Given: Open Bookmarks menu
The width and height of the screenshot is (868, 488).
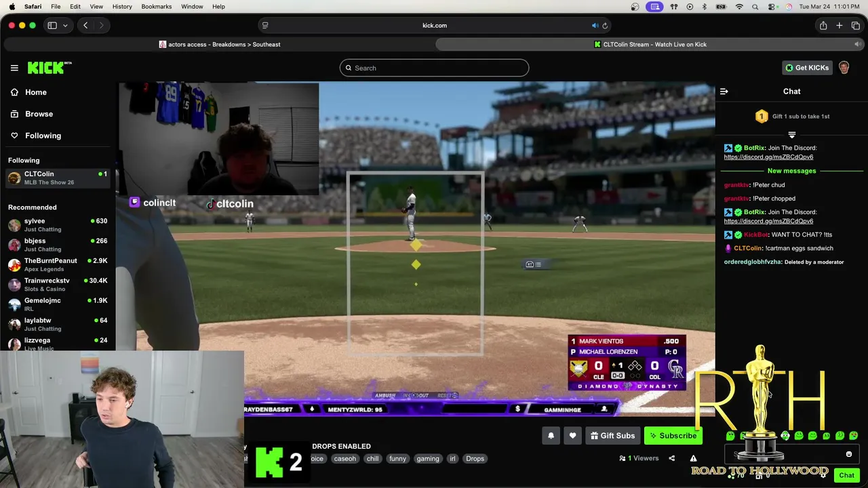Looking at the screenshot, I should click(x=157, y=7).
